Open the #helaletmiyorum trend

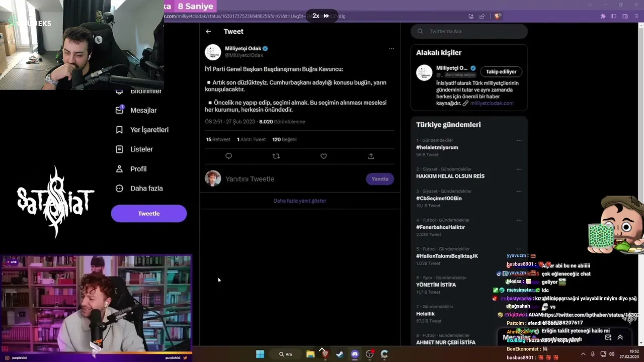point(437,147)
